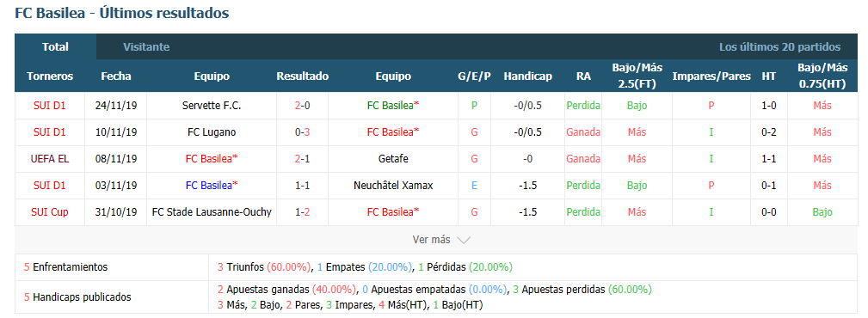Click the Handicap column header
This screenshot has width=868, height=318.
[527, 76]
